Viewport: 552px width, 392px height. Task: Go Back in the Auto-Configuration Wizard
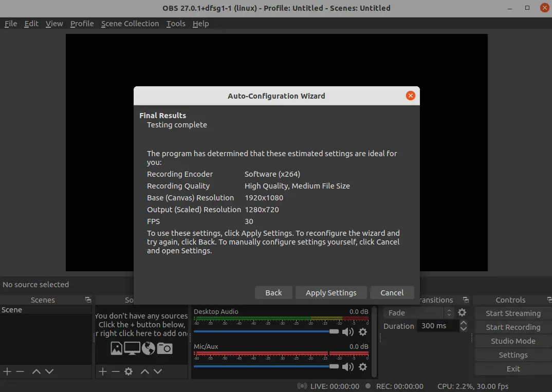coord(273,292)
